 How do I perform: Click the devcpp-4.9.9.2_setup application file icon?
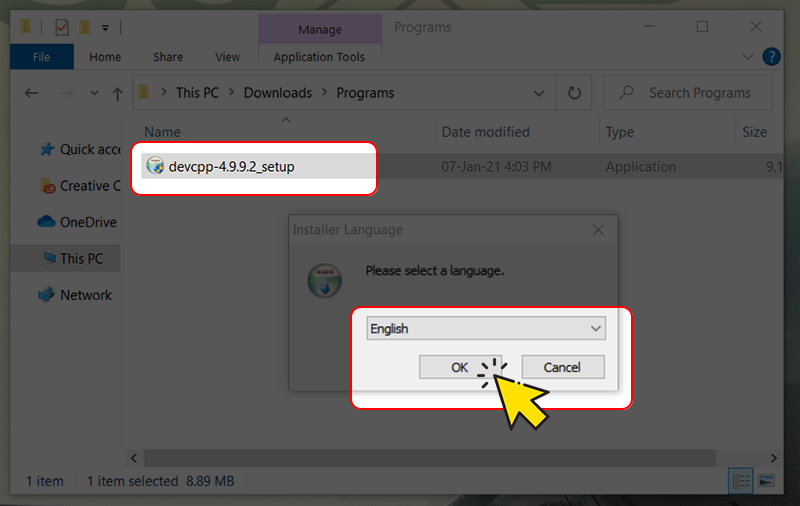tap(155, 167)
